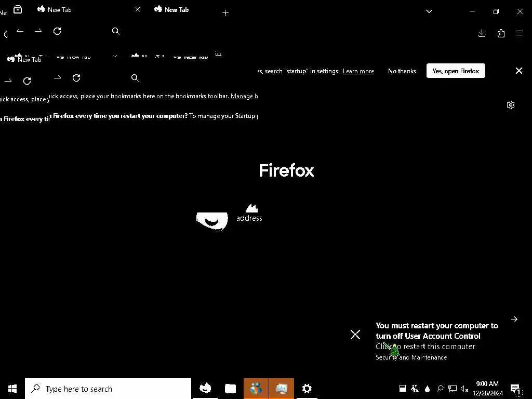532x399 pixels.
Task: Click the Type here to search box
Action: click(108, 389)
